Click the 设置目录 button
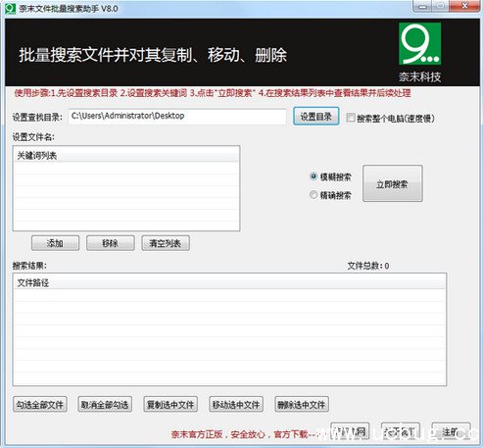The image size is (483, 448). tap(315, 117)
